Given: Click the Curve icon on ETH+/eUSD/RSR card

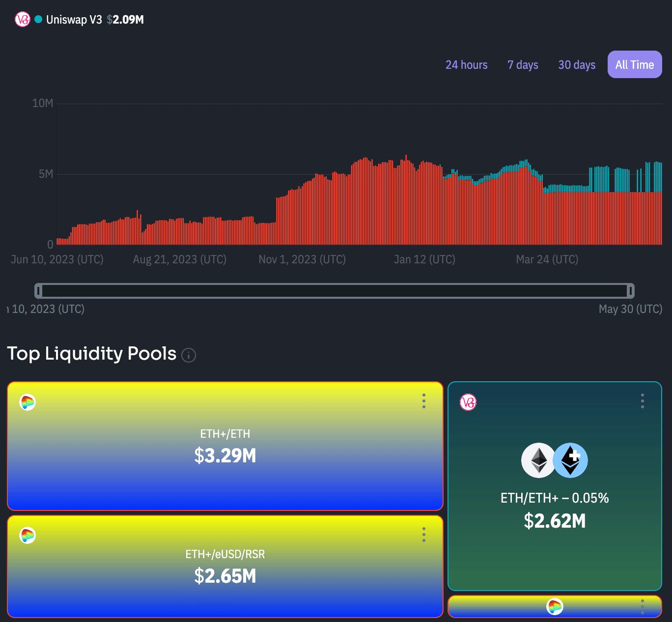Looking at the screenshot, I should 28,535.
